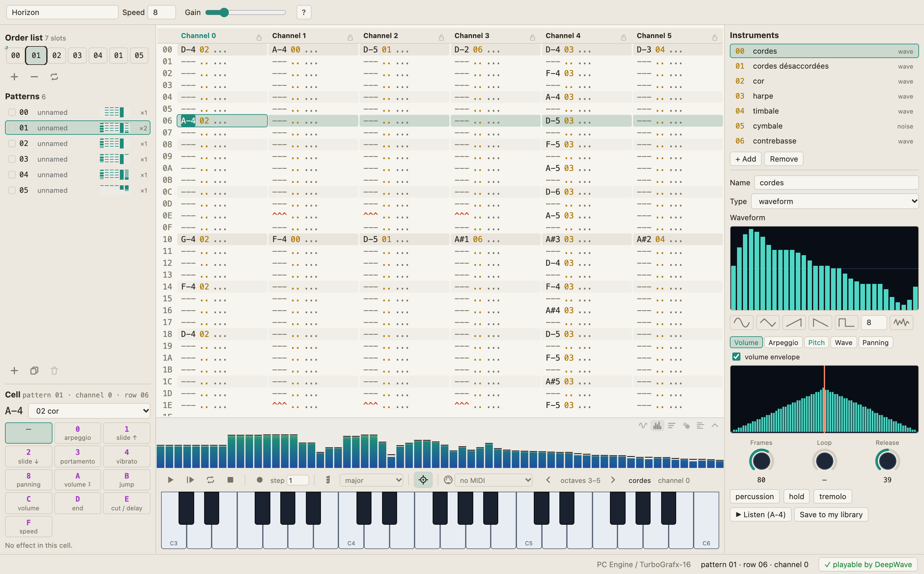Image resolution: width=924 pixels, height=574 pixels.
Task: Click the Frames knob showing 80
Action: pos(761,461)
